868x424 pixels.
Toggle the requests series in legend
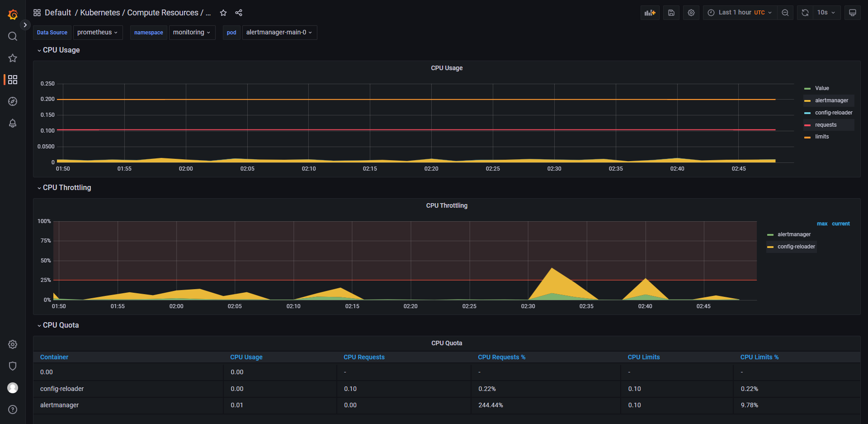pyautogui.click(x=826, y=125)
